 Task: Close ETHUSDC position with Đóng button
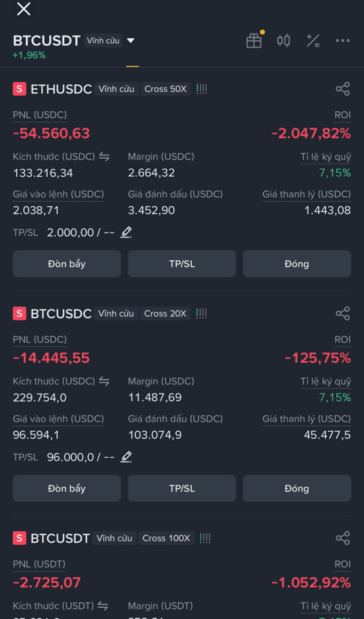point(297,264)
